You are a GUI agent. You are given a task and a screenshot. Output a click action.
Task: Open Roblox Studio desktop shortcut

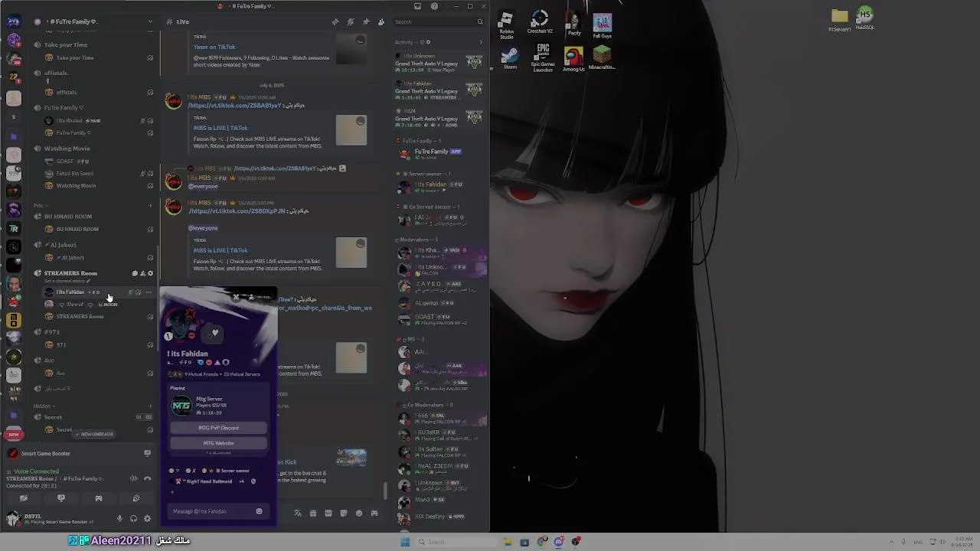click(507, 24)
